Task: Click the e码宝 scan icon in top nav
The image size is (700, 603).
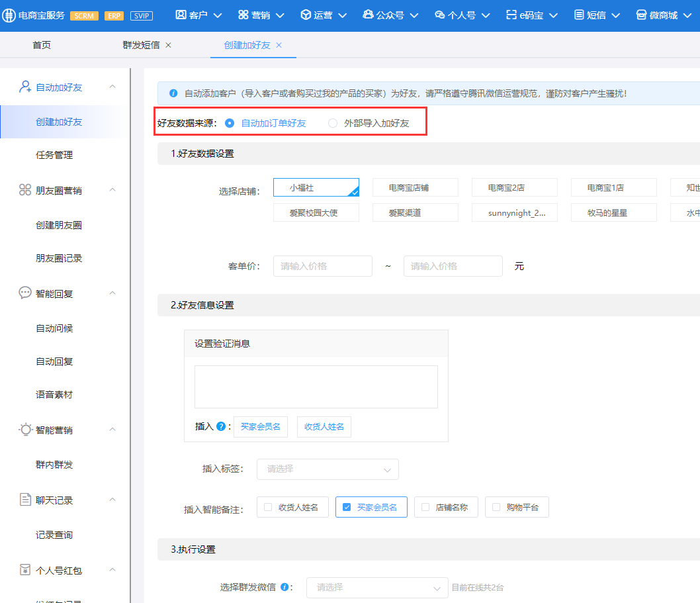Action: click(x=511, y=15)
